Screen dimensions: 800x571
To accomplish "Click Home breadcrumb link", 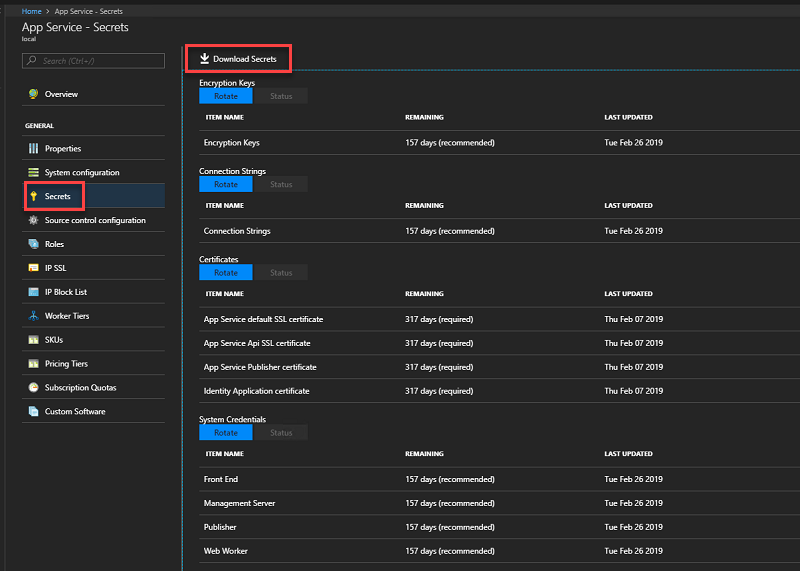I will tap(31, 11).
